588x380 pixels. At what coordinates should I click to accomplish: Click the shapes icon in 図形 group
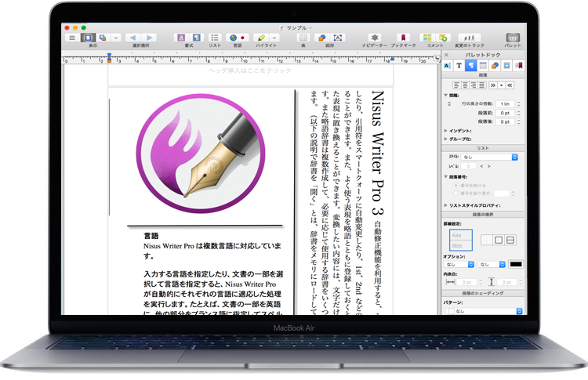click(x=321, y=38)
